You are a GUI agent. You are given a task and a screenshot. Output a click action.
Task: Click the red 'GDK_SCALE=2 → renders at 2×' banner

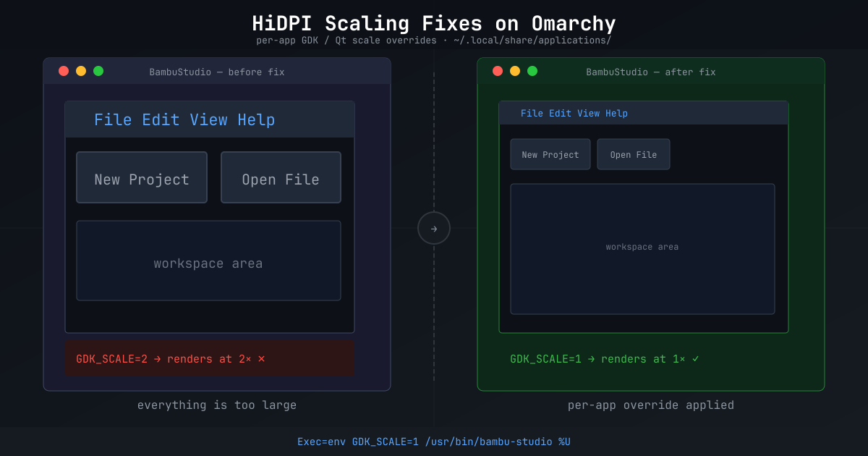point(210,358)
